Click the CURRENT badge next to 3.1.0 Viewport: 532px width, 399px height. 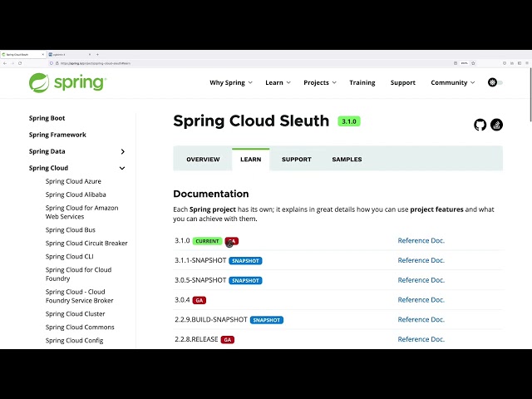207,241
